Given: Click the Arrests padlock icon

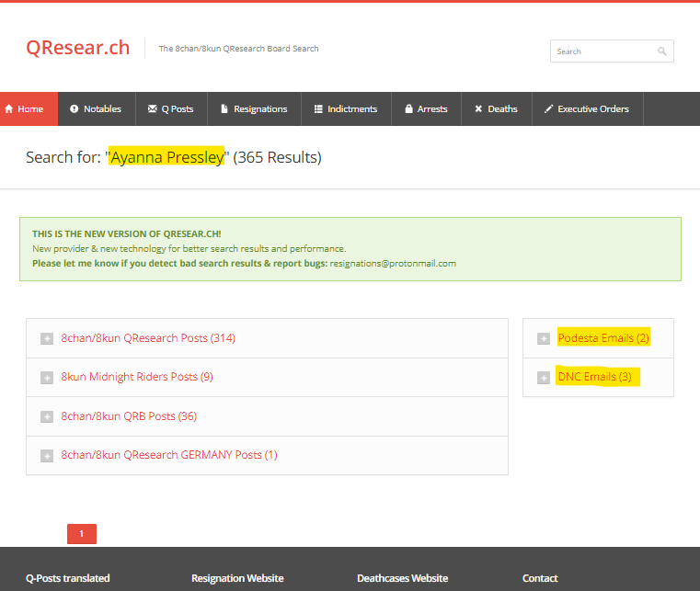Looking at the screenshot, I should click(x=408, y=108).
